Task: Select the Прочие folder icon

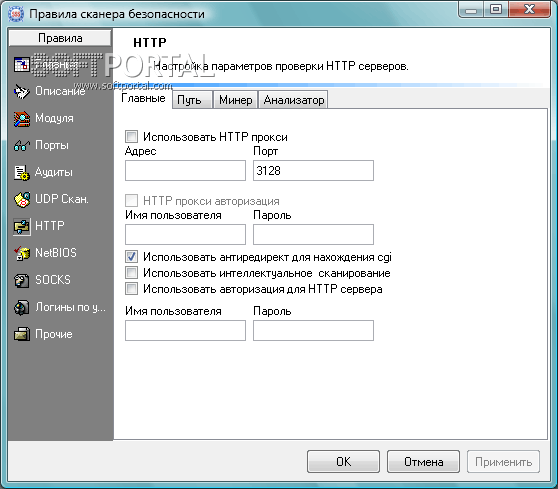Action: click(22, 334)
